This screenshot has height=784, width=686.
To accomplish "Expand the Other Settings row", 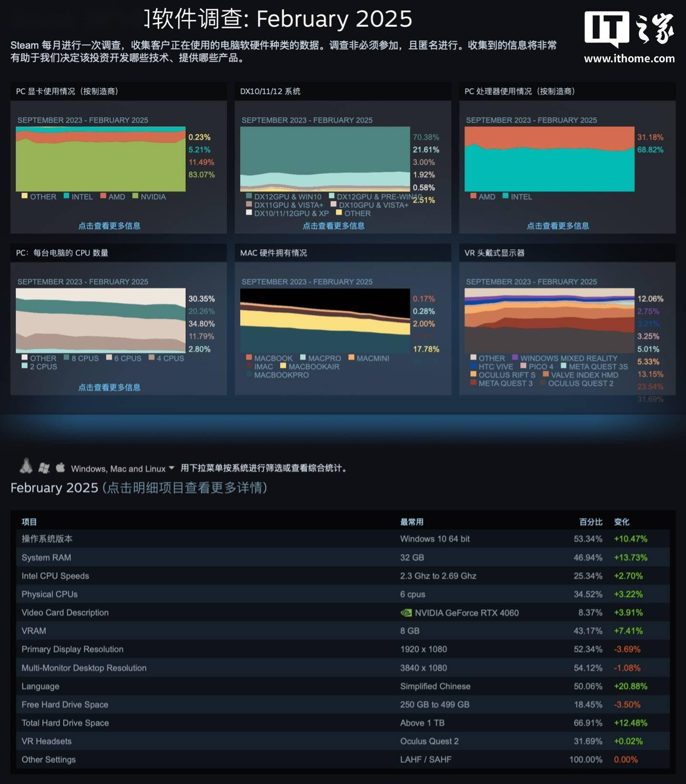I will tap(343, 759).
